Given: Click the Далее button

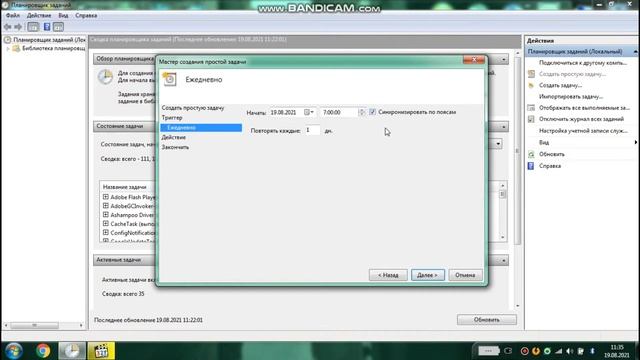Looking at the screenshot, I should point(427,275).
